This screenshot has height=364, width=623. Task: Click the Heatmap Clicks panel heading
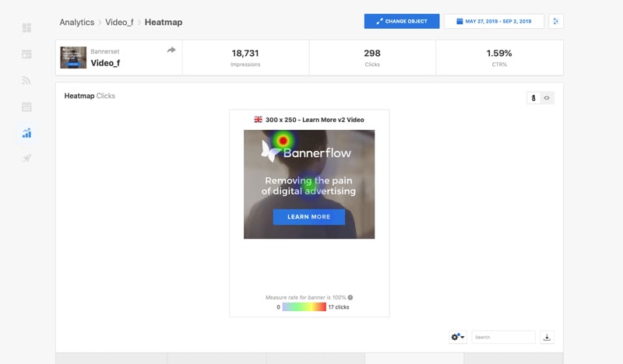coord(90,96)
